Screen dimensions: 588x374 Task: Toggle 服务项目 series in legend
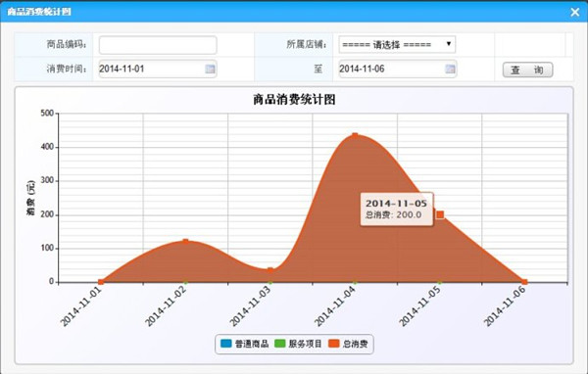(x=298, y=344)
